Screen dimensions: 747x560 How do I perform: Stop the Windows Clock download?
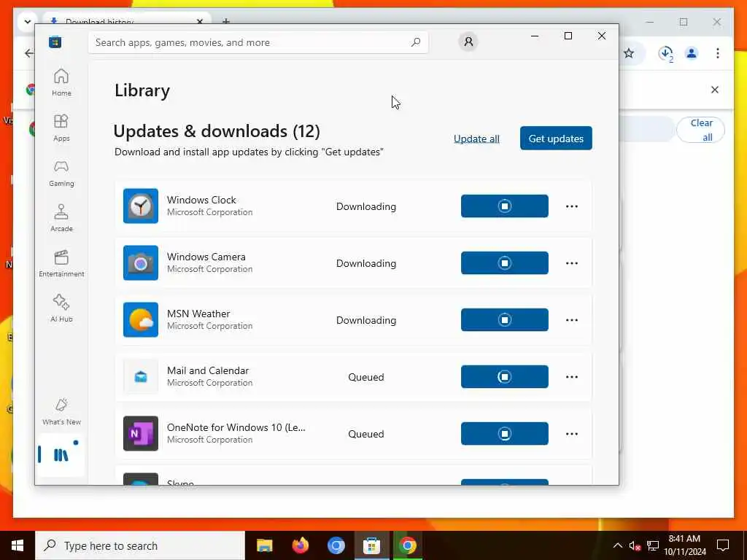[505, 206]
